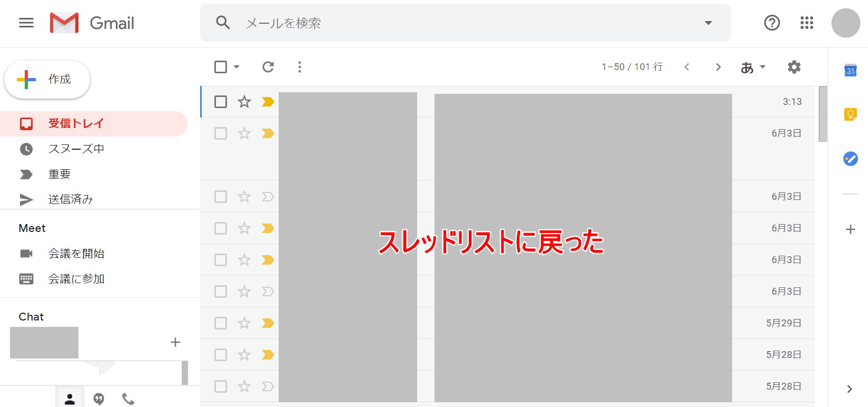Star the 5月29日 email
The image size is (868, 407).
tap(244, 323)
